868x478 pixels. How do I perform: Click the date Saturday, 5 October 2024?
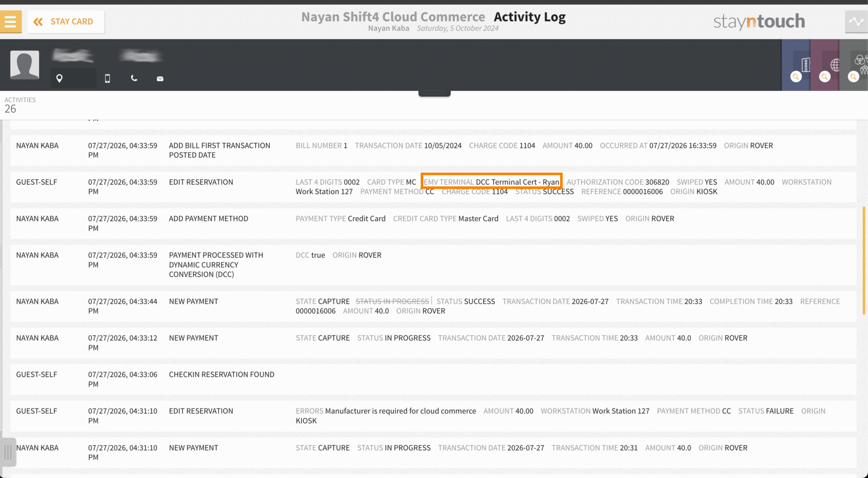pyautogui.click(x=457, y=29)
